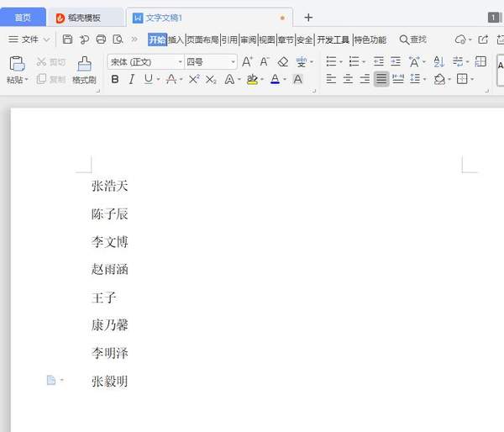Click the phonetic guide icon
The image size is (504, 432).
pos(302,61)
